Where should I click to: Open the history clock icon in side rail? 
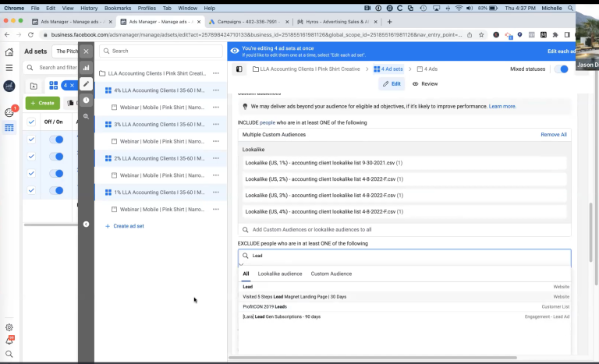click(86, 100)
